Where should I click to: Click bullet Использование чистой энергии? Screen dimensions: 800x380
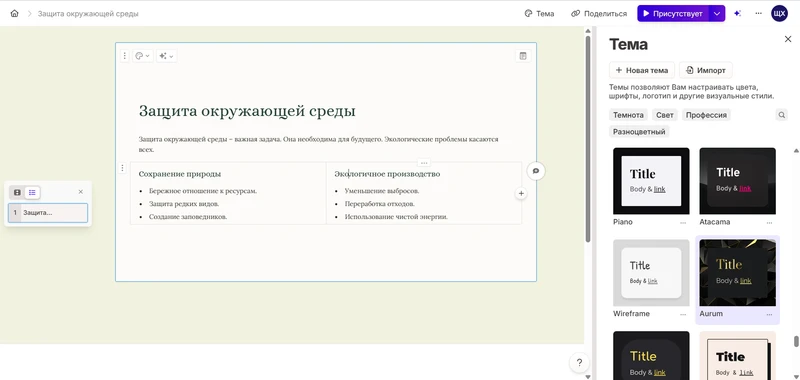pos(396,216)
